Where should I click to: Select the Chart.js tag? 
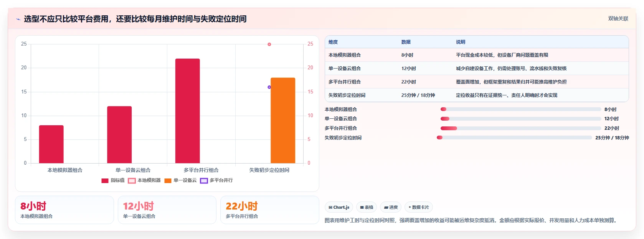[339, 207]
